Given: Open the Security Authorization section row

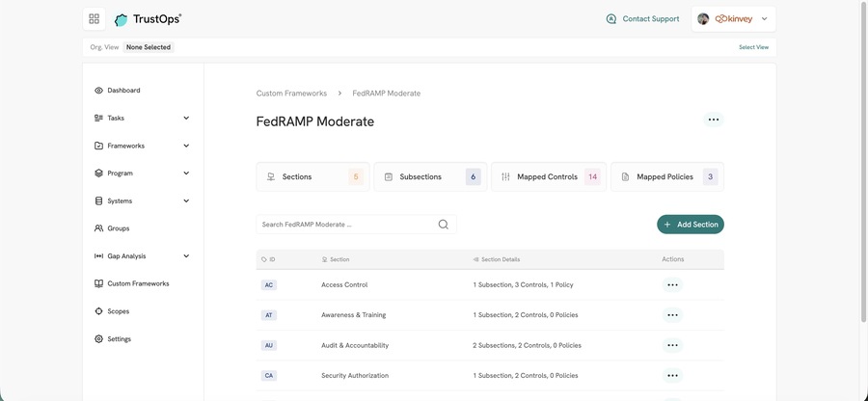Looking at the screenshot, I should point(490,376).
